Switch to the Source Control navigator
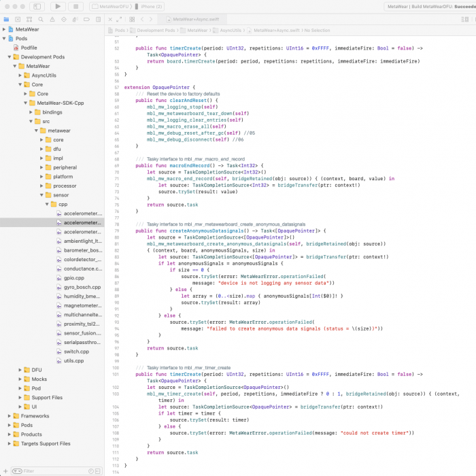Screen dimensions: 476x476 pyautogui.click(x=17, y=20)
